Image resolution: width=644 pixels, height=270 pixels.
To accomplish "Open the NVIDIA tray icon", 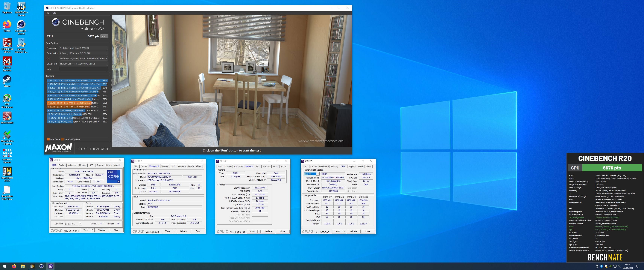I will coord(610,266).
